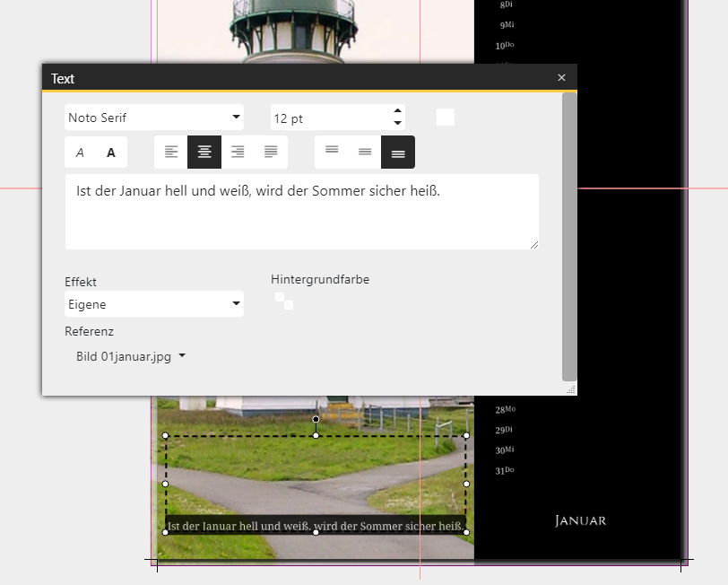Toggle italic text style
The width and height of the screenshot is (728, 585).
[80, 153]
